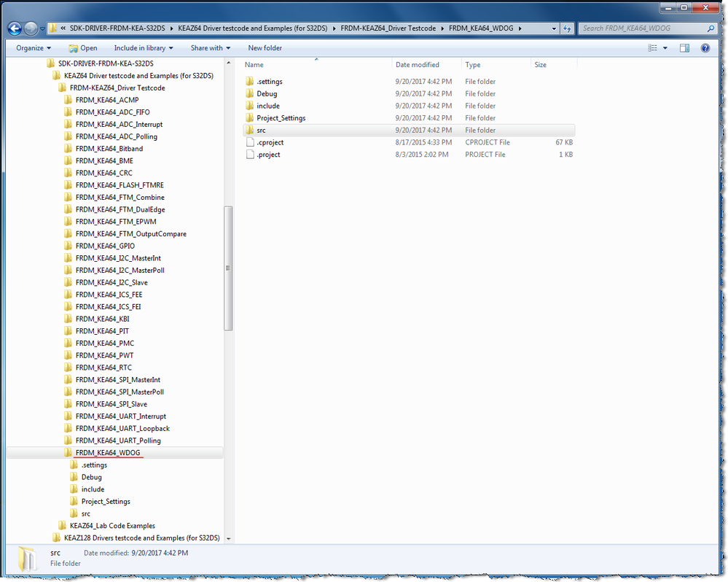Image resolution: width=728 pixels, height=582 pixels.
Task: Click the folder icon in the address bar
Action: click(x=52, y=28)
